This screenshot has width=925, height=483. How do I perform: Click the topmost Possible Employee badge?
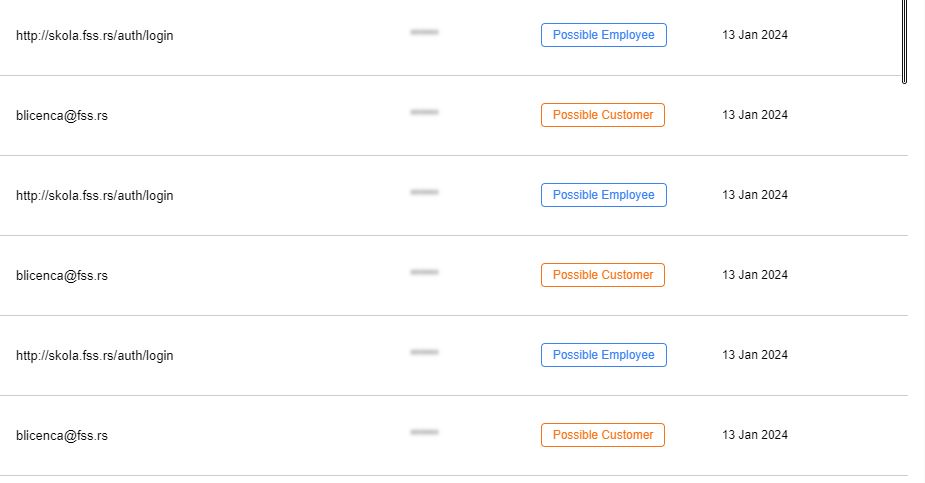coord(603,35)
